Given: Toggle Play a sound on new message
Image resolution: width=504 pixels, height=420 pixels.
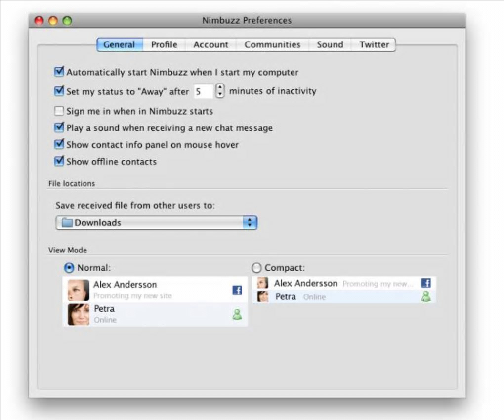Looking at the screenshot, I should tap(59, 127).
